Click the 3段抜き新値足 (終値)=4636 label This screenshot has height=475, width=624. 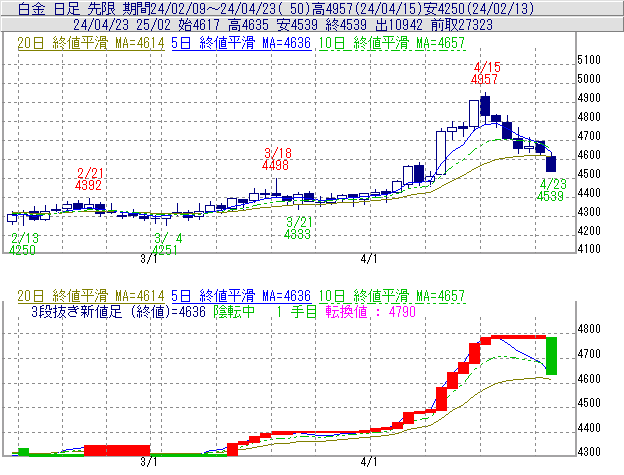pyautogui.click(x=118, y=312)
